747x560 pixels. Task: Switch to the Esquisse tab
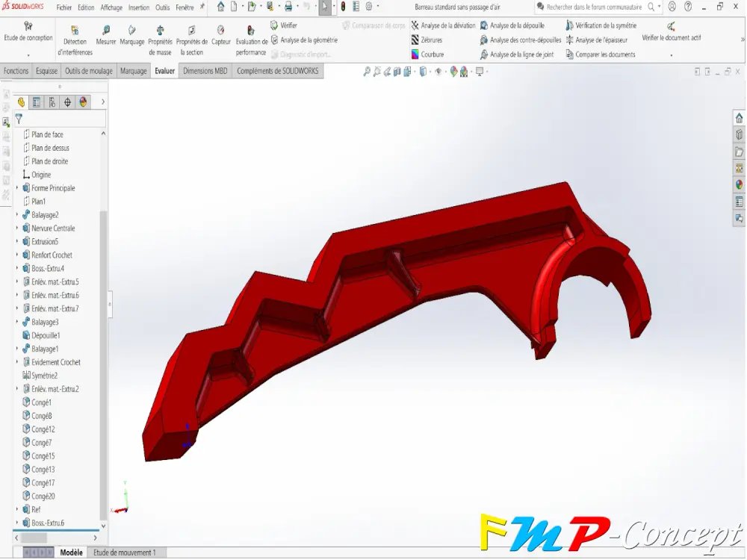click(x=46, y=71)
